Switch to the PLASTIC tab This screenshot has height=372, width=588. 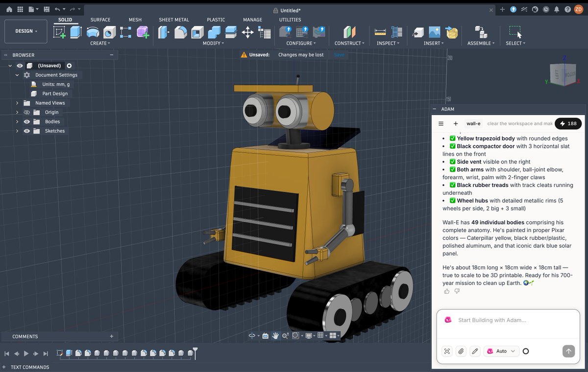pos(216,20)
